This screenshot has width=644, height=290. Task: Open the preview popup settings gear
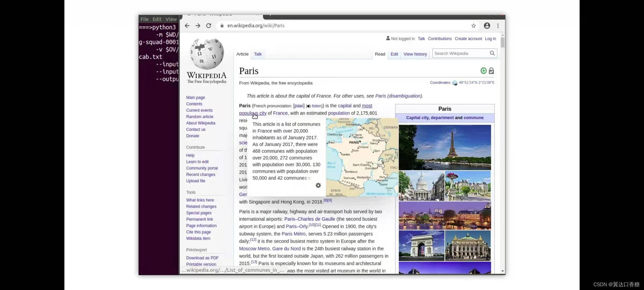(x=318, y=185)
